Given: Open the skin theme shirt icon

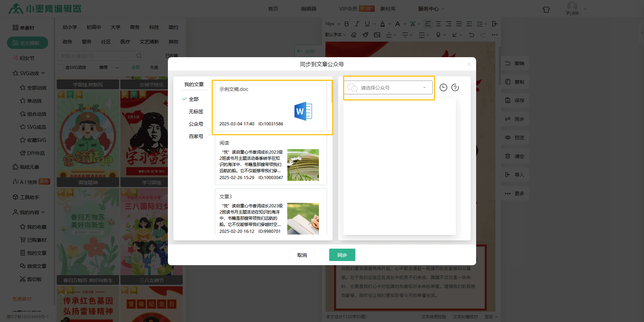Looking at the screenshot, I should (546, 9).
